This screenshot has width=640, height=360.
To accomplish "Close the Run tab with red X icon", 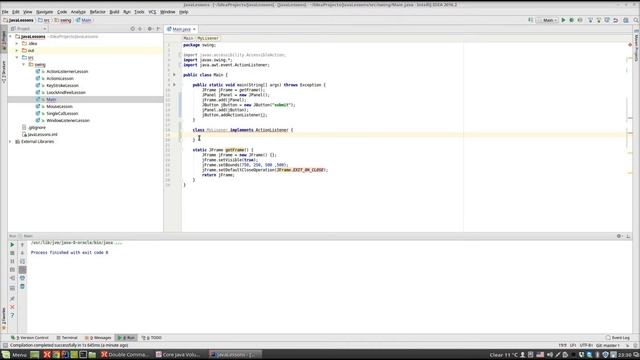I will 12,307.
